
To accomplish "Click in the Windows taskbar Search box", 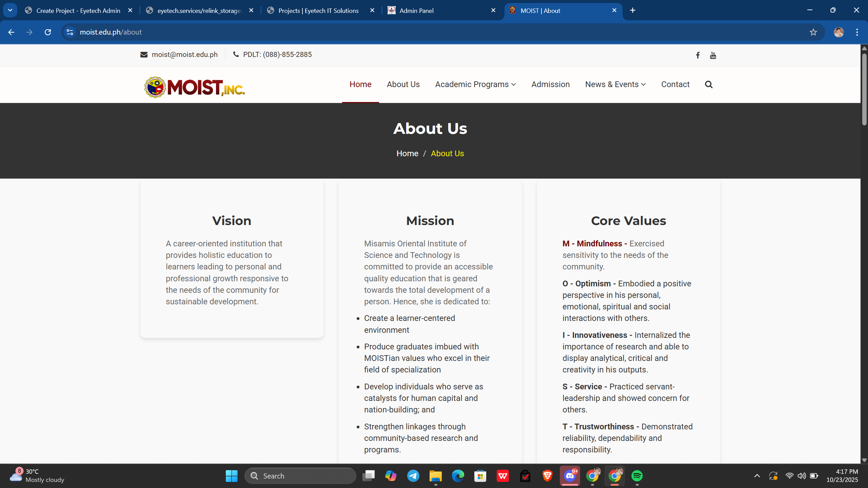I will pyautogui.click(x=300, y=476).
